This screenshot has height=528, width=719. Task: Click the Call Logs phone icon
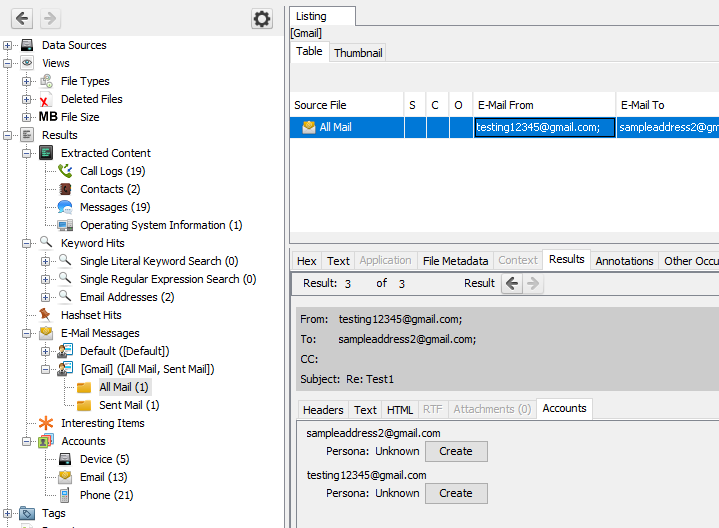(65, 171)
